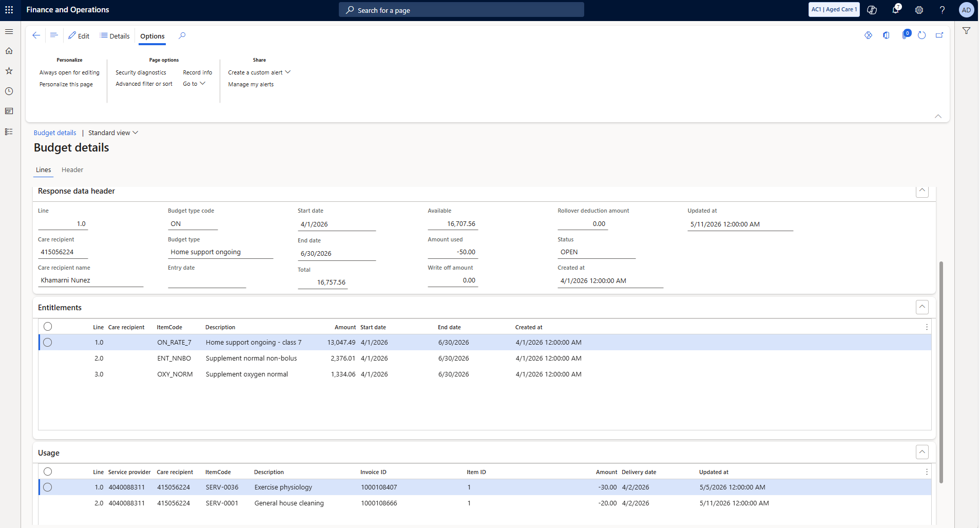Collapse the action pane ribbon chevron

pyautogui.click(x=938, y=116)
